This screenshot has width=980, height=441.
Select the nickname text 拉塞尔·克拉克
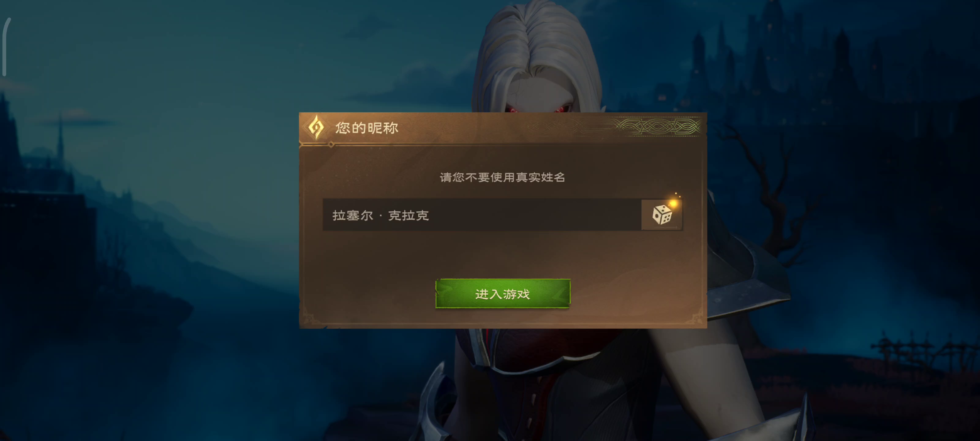[380, 215]
